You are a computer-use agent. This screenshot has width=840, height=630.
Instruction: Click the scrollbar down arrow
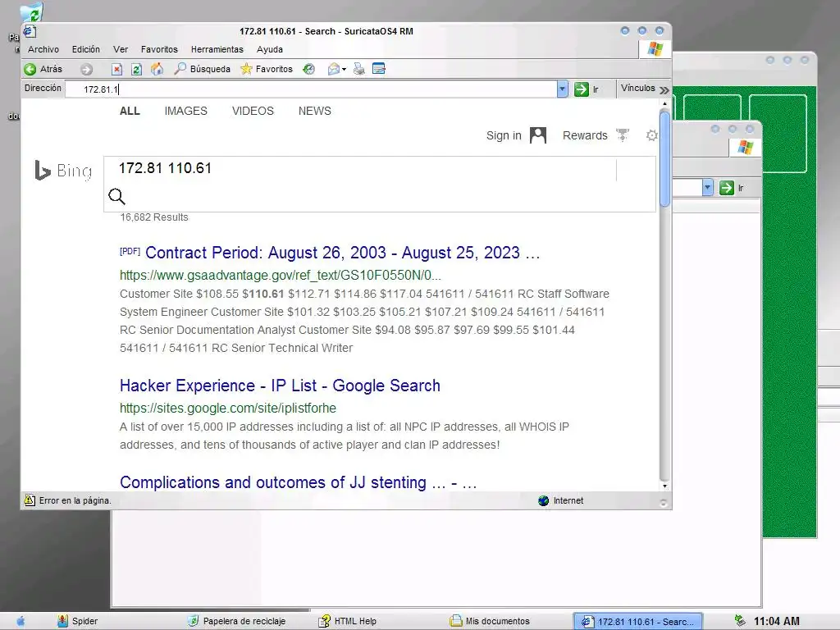pos(664,486)
